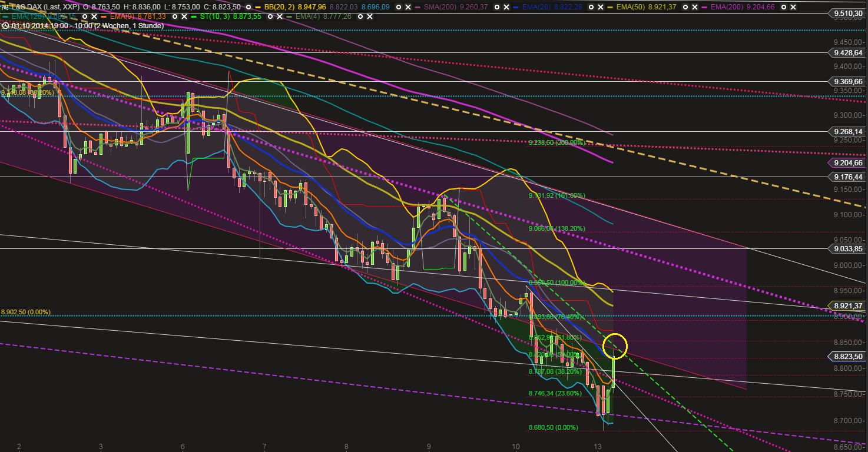Click the BB upper band value '8.947,96'
Viewport: 868px width, 452px height.
pos(312,7)
